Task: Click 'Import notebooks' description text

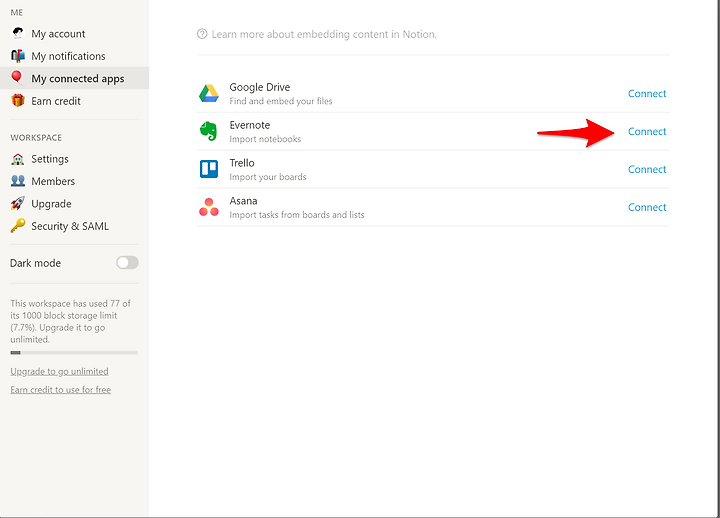Action: click(x=265, y=139)
